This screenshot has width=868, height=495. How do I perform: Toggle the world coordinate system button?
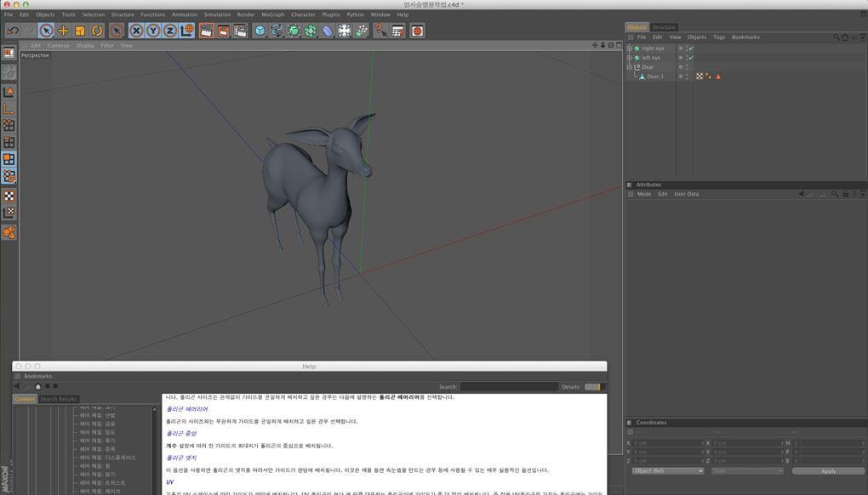click(187, 31)
